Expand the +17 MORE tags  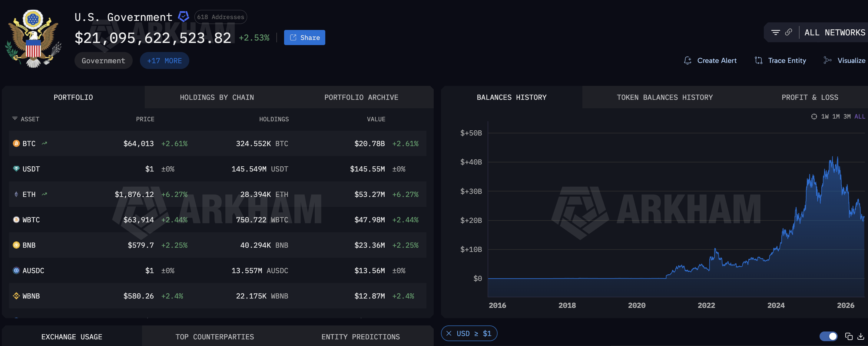tap(164, 60)
